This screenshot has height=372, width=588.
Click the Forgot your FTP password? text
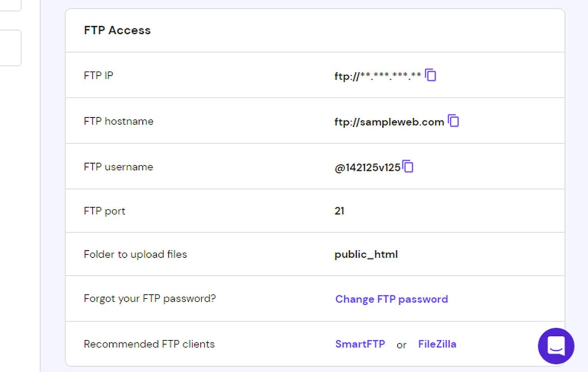tap(150, 299)
